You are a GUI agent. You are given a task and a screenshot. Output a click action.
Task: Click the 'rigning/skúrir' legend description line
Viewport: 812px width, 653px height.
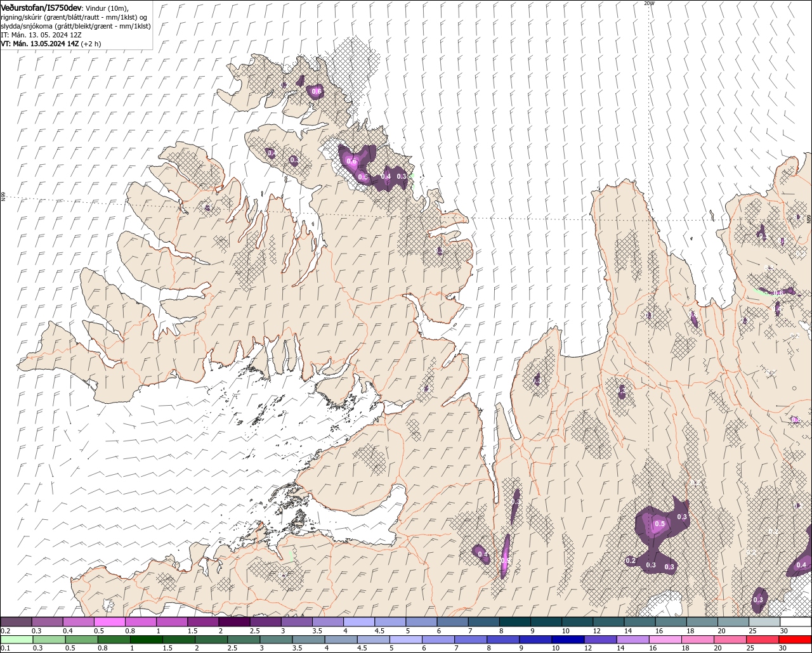75,17
